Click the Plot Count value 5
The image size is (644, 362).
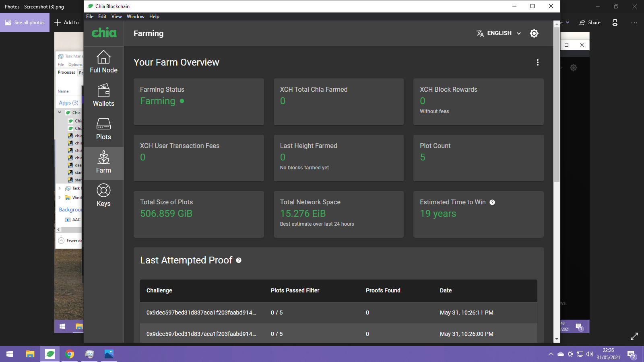[423, 157]
